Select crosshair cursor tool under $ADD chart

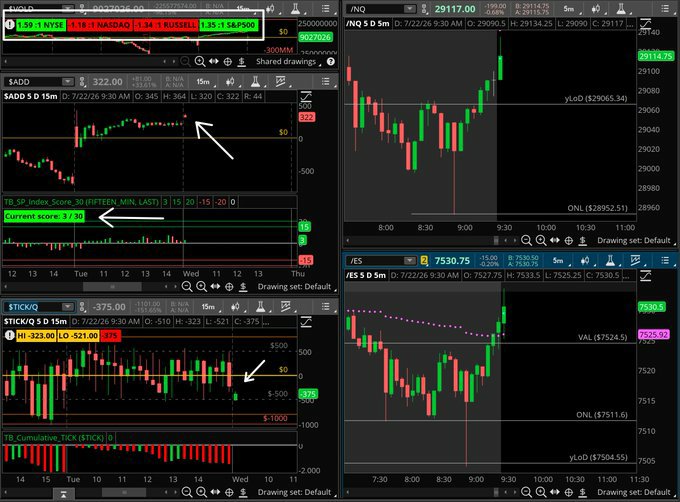click(x=229, y=287)
